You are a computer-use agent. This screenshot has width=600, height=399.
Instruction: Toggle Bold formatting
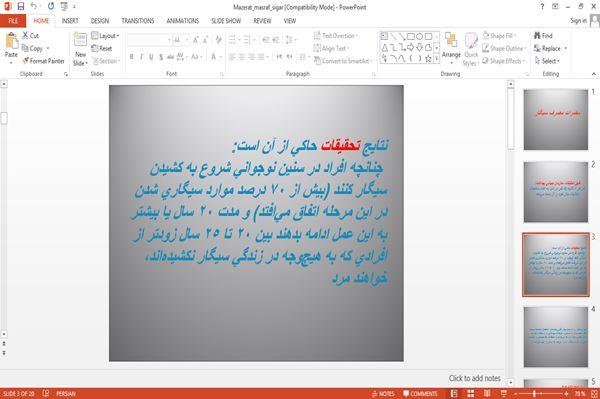(x=132, y=57)
